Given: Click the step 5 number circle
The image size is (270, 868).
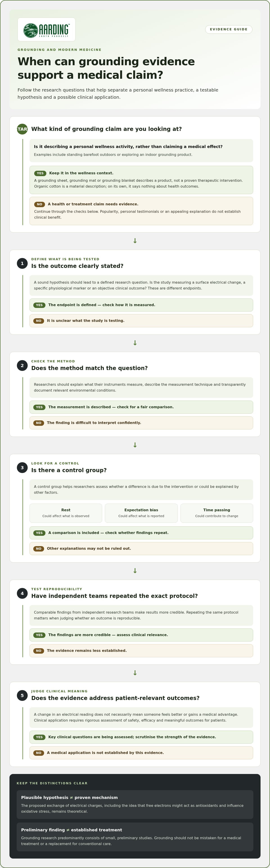Looking at the screenshot, I should 22,695.
